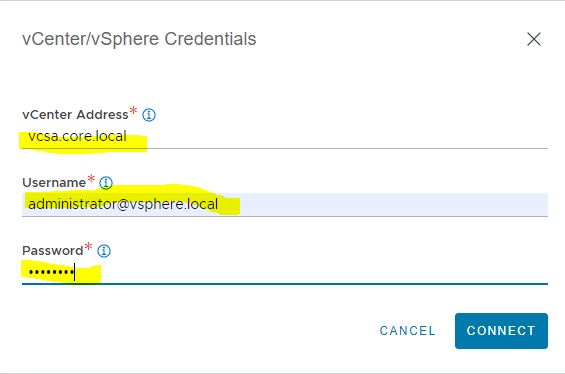Viewport: 565px width, 374px height.
Task: Click the required asterisk next to Username
Action: [x=91, y=178]
